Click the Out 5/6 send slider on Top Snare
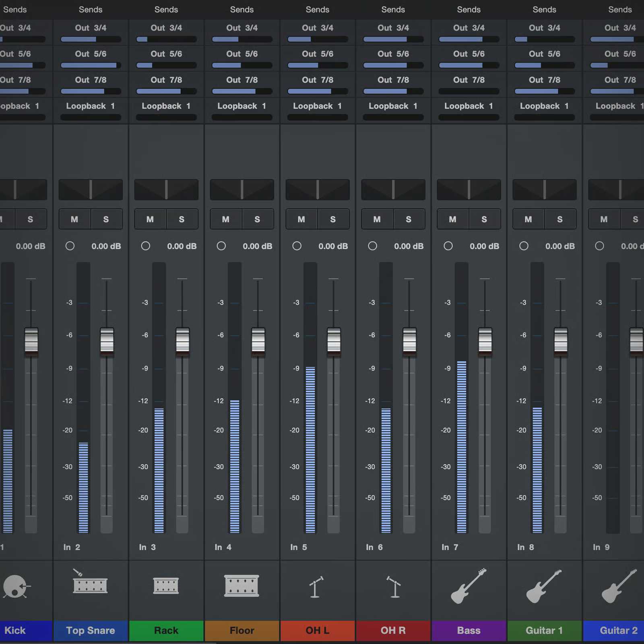Viewport: 644px width, 644px height. 91,65
